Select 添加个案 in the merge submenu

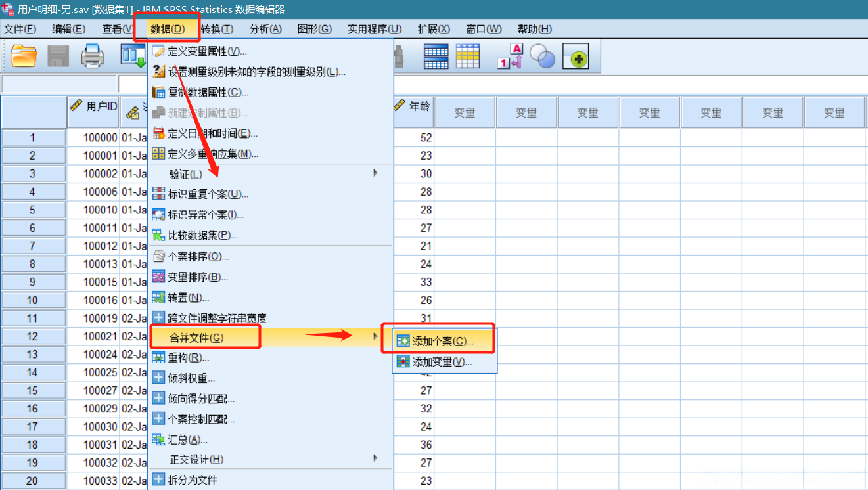[x=444, y=341]
